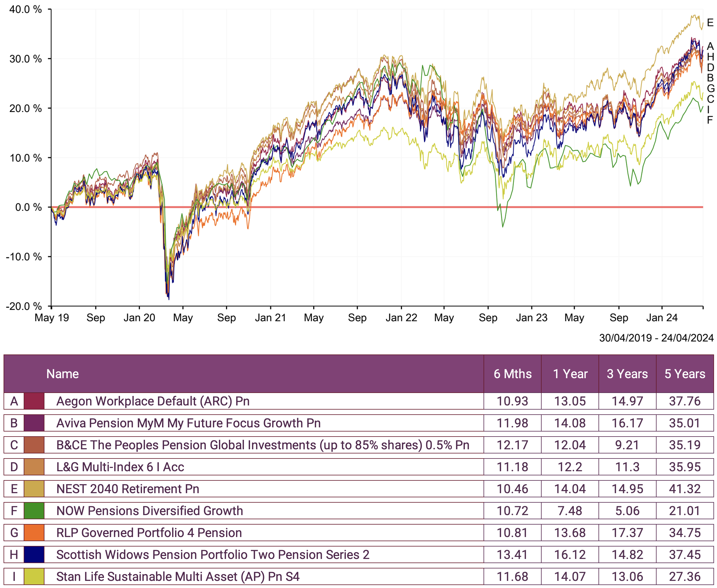Select the letter badge A in the table

click(x=14, y=401)
